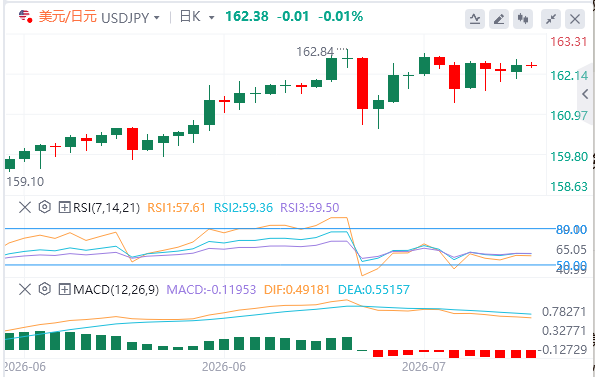Click the collapse fullscreen arrows icon
Viewport: 595px width, 377px height.
[x=551, y=19]
